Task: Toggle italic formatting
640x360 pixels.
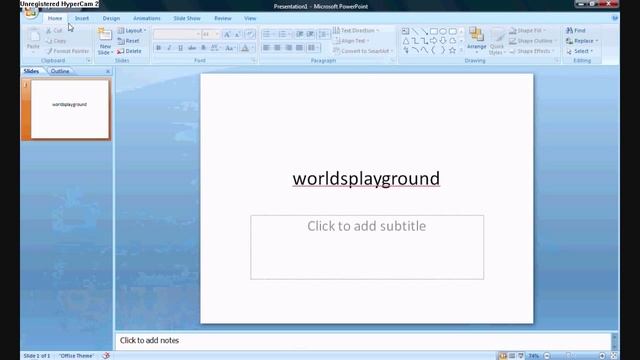Action: point(169,48)
